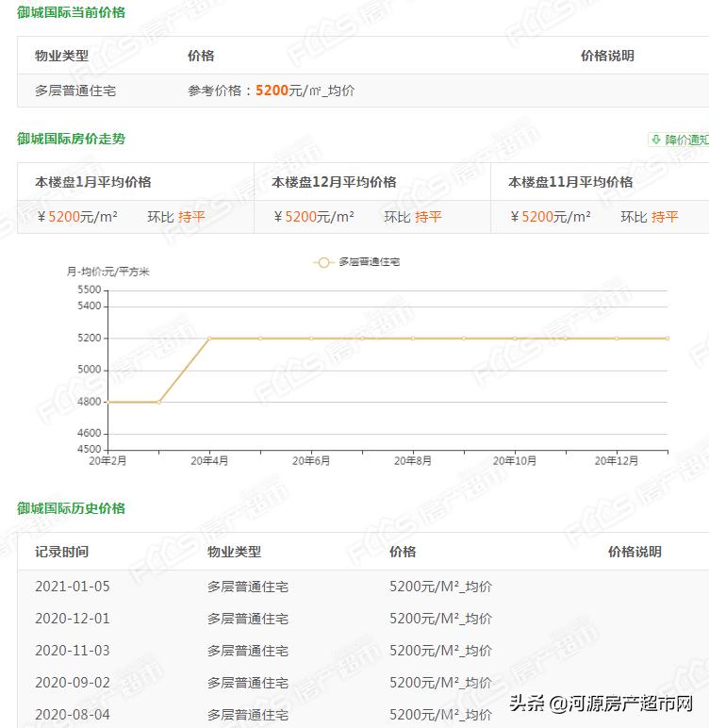
Task: Click 价格说明 header in the history table
Action: [635, 552]
